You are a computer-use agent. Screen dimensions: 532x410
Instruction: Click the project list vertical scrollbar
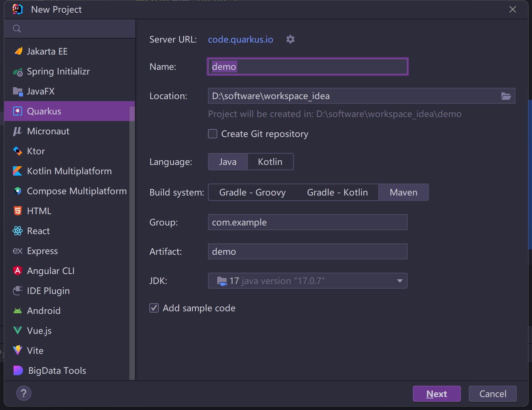click(132, 243)
